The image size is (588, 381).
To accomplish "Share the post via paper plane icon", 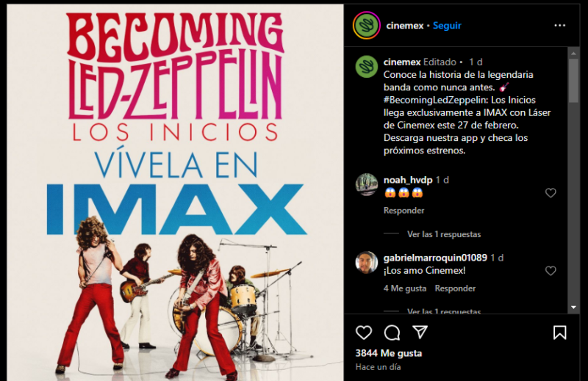I will click(x=420, y=332).
